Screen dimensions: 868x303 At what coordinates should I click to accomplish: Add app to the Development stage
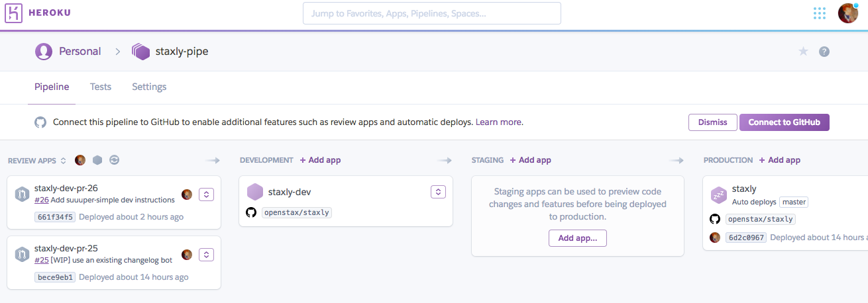321,160
